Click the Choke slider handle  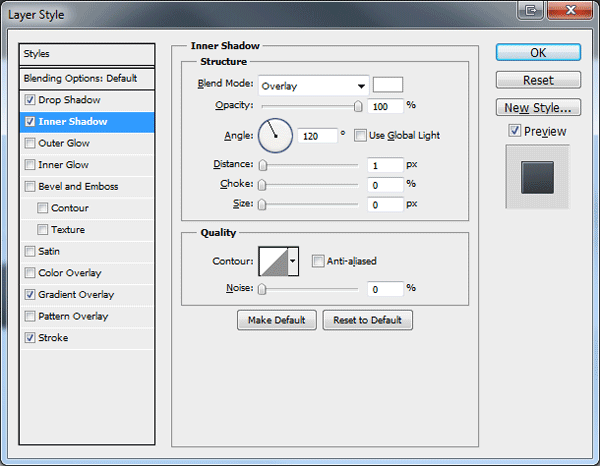(262, 185)
